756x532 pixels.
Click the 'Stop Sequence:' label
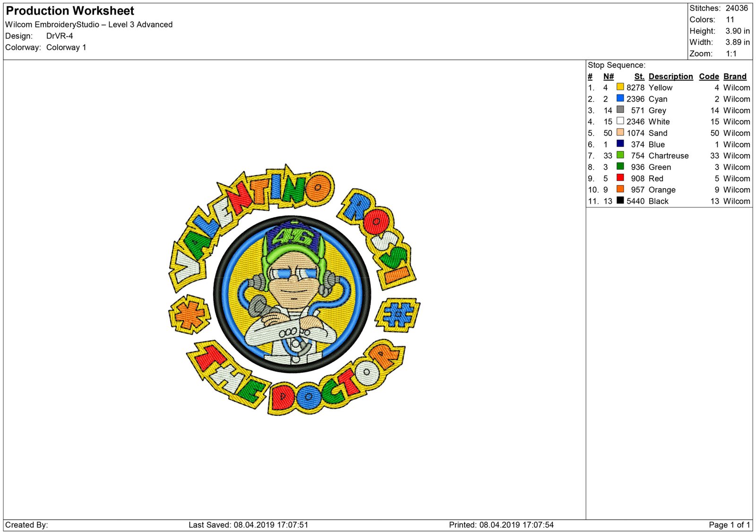(x=616, y=65)
